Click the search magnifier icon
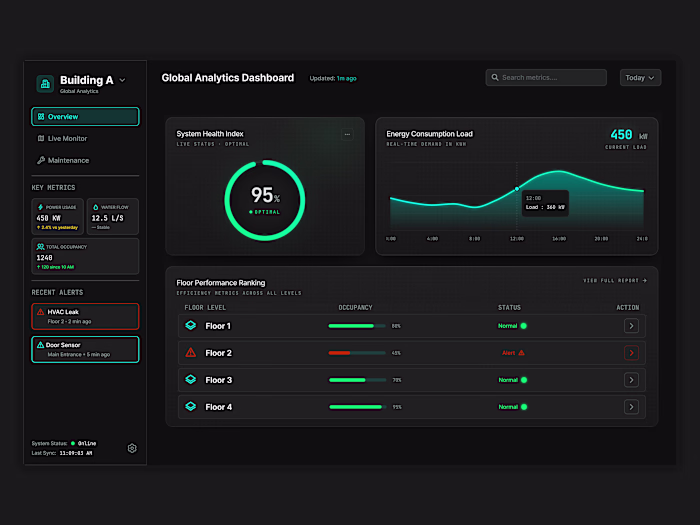The width and height of the screenshot is (700, 525). 495,77
